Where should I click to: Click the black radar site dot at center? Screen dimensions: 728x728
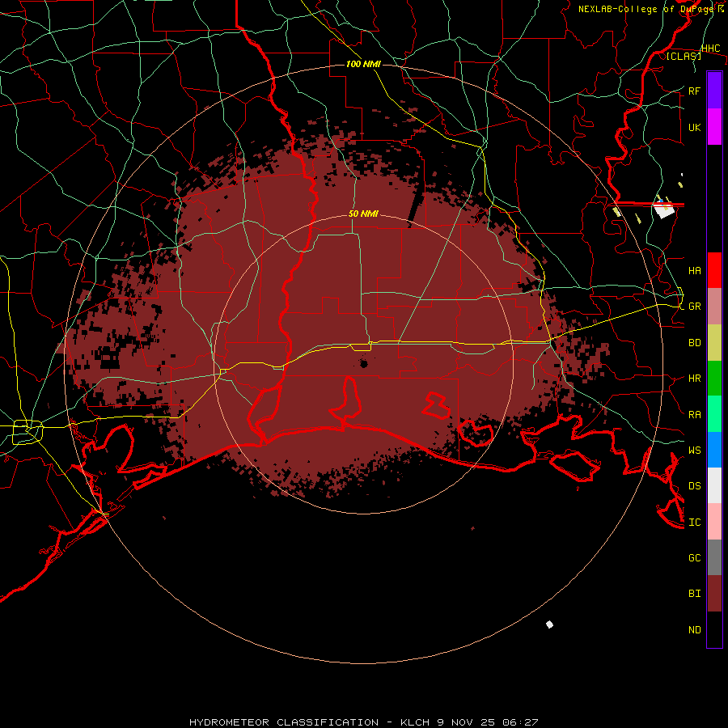tap(364, 363)
